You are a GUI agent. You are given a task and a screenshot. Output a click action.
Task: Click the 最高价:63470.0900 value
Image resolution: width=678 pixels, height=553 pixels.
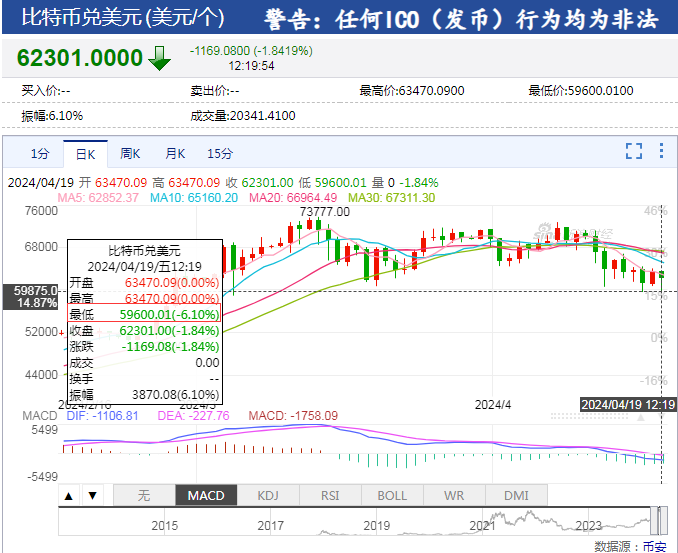coord(412,91)
